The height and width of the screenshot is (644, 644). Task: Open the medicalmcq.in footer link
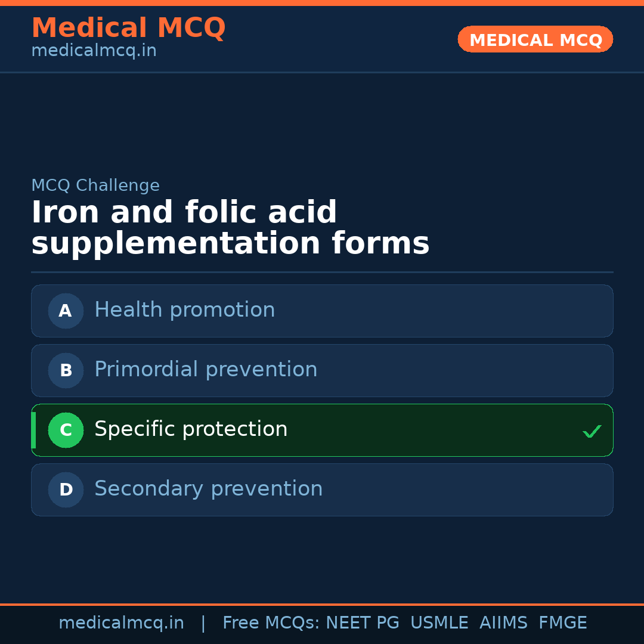coord(121,623)
